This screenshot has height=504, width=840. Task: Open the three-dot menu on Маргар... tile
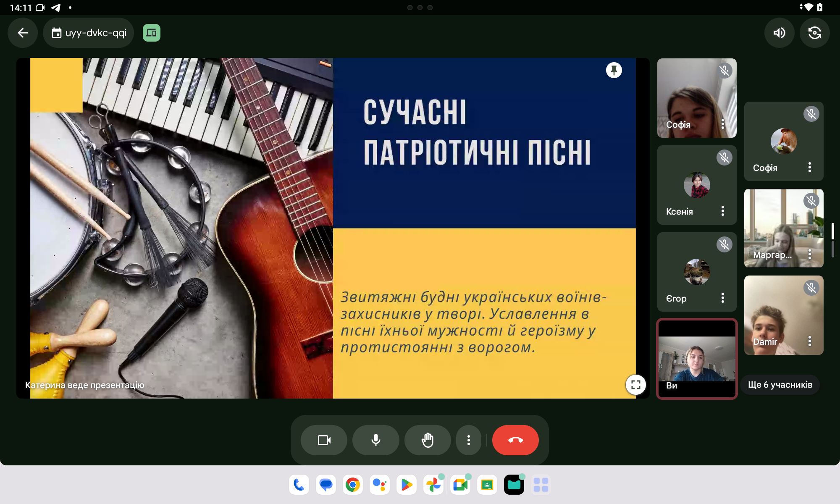tap(809, 254)
